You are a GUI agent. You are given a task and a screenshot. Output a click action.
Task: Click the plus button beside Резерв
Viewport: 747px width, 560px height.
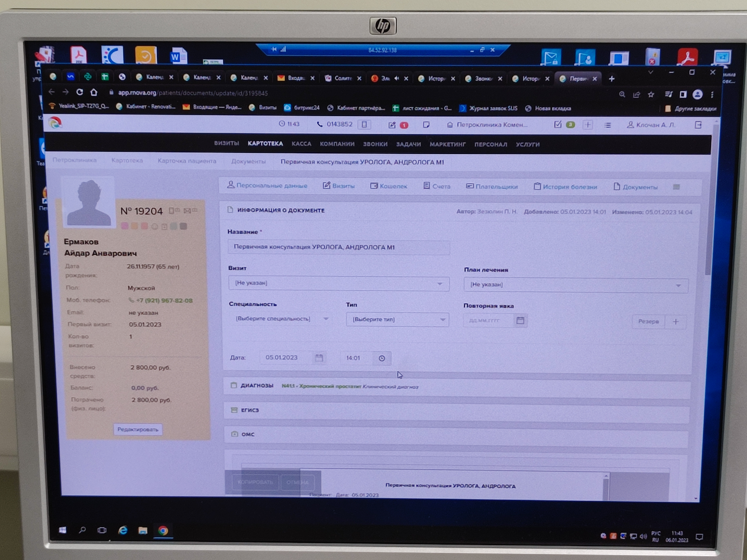coord(676,322)
